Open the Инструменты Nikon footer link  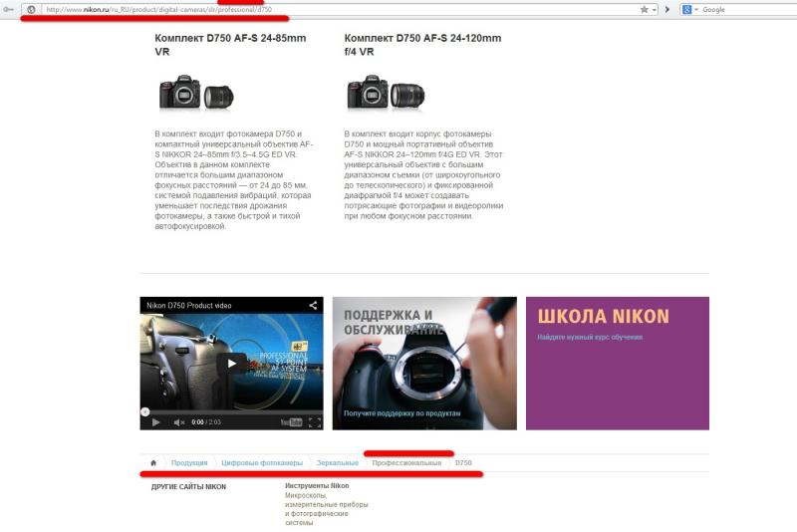[317, 486]
